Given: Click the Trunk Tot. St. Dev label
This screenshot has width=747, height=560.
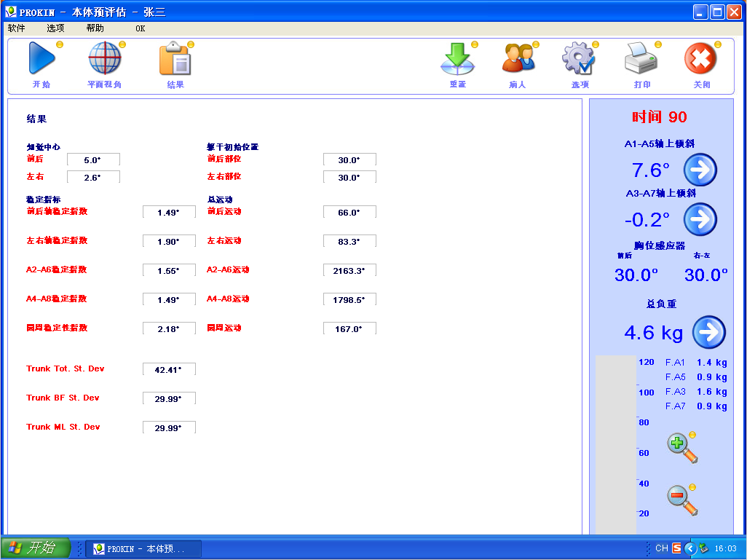Looking at the screenshot, I should point(66,368).
